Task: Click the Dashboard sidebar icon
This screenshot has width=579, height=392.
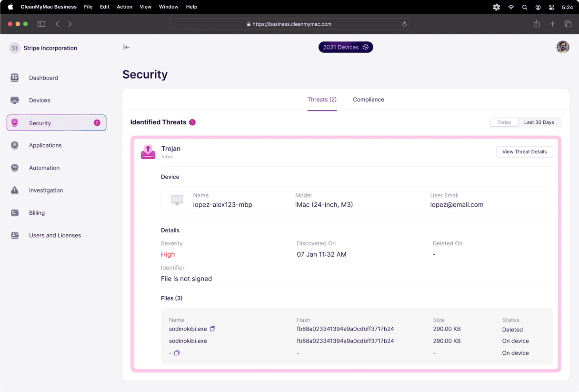Action: click(15, 78)
